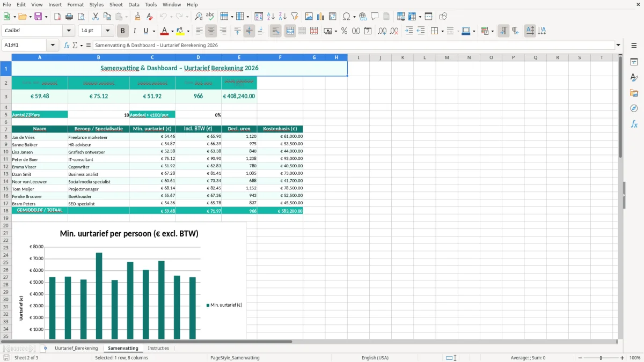Image resolution: width=644 pixels, height=362 pixels.
Task: Open sidebar Styles panel
Action: pos(634,77)
